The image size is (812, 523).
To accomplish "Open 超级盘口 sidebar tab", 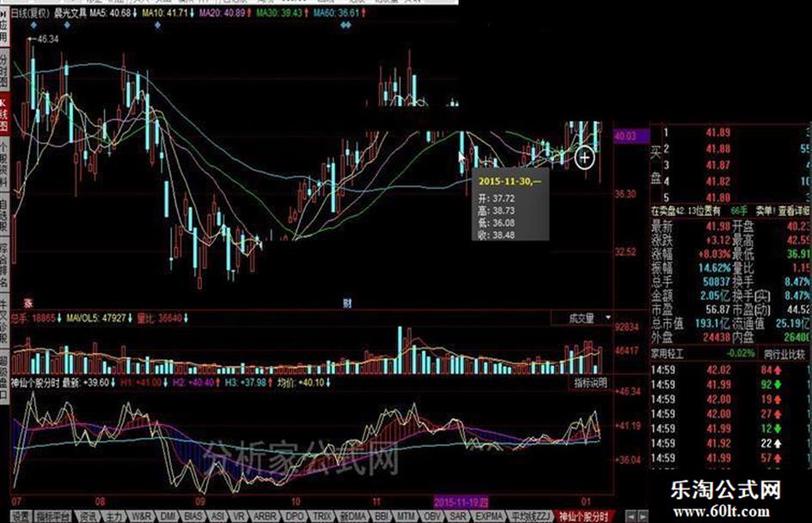I will (x=3, y=376).
